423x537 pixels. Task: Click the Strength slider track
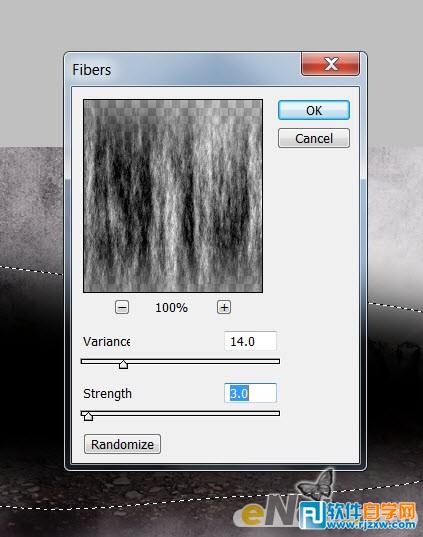[x=181, y=413]
